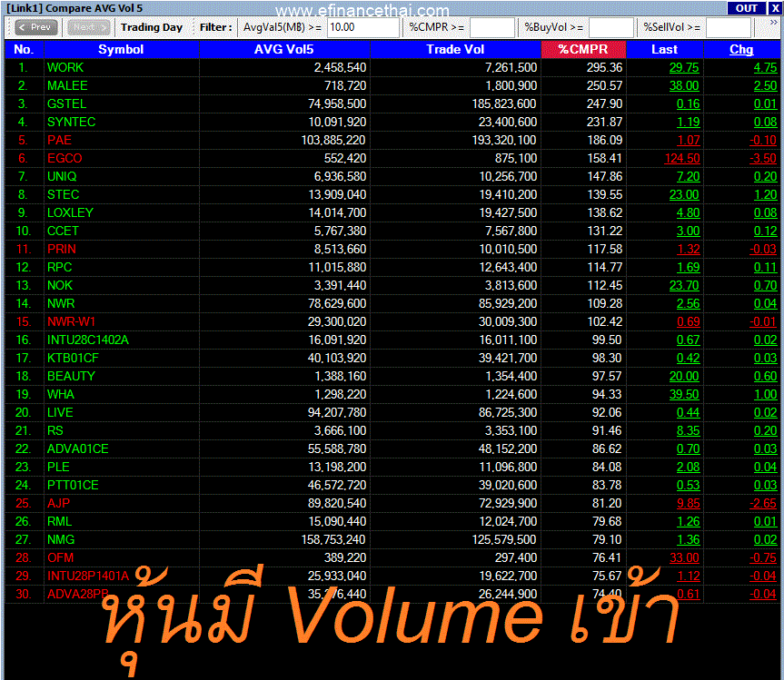Click the %SellVol >= filter input field
784x680 pixels.
click(729, 27)
